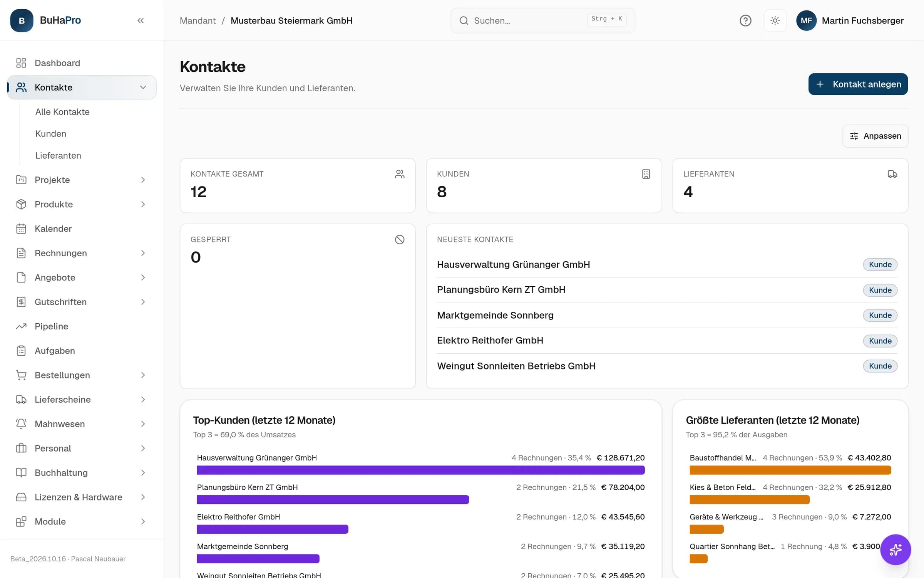
Task: Click the Projekte folder icon
Action: click(x=21, y=180)
